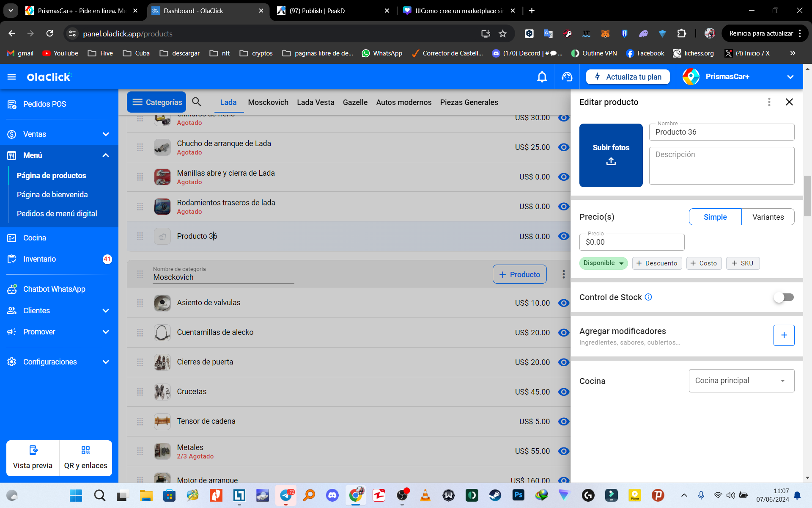
Task: Toggle visibility of Cierres de puerta
Action: [x=563, y=362]
